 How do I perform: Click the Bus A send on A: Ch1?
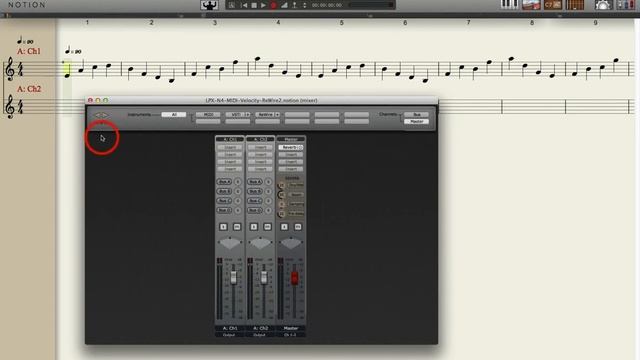(x=224, y=182)
